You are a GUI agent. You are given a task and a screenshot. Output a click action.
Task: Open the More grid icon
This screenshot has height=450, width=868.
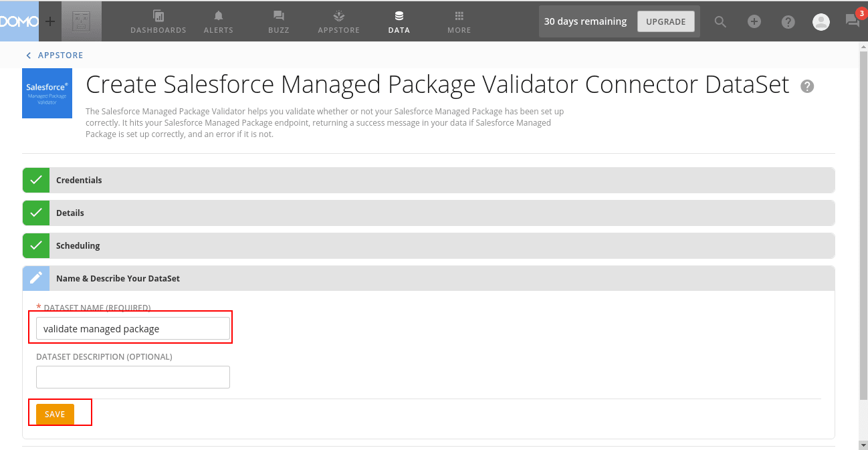(x=458, y=16)
